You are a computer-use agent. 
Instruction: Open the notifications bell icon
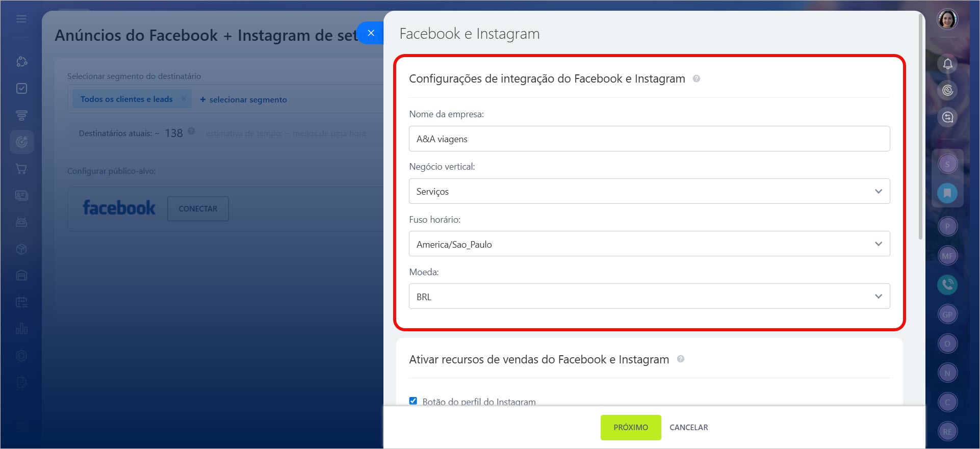pyautogui.click(x=947, y=64)
